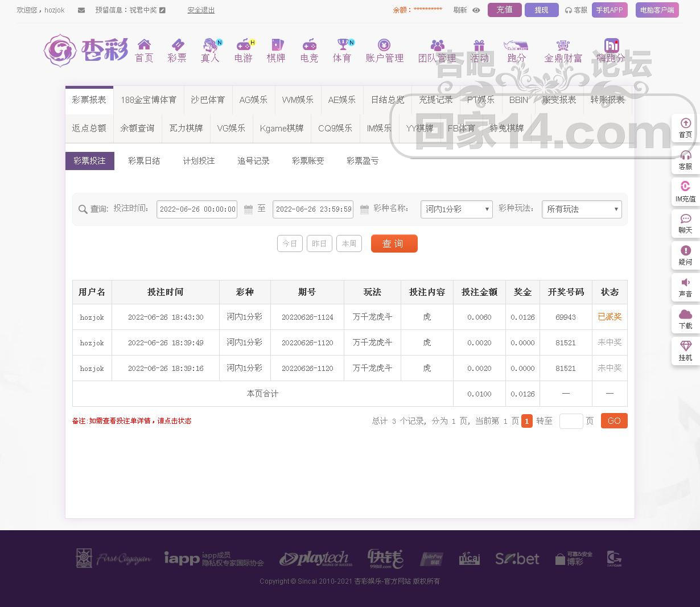This screenshot has height=607, width=700.
Task: Open the mail envelope icon beside username
Action: [81, 10]
